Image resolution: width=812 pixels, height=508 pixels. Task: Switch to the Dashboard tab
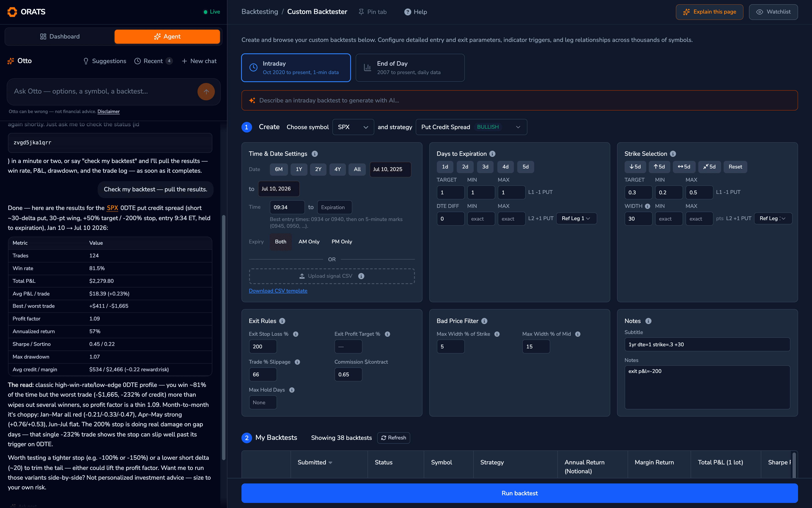[60, 36]
